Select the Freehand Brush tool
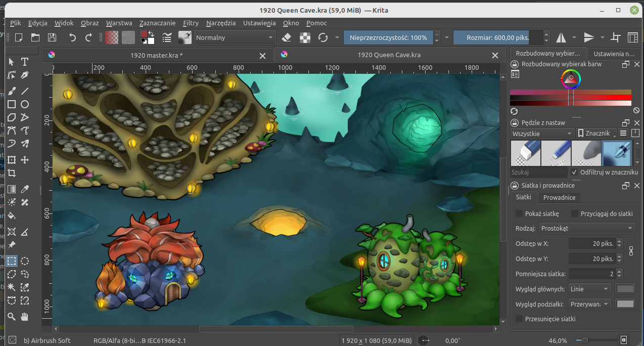The width and height of the screenshot is (644, 346). pos(11,91)
